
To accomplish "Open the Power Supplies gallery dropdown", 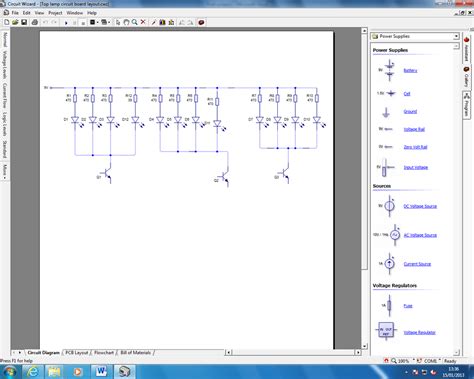I will pos(456,36).
